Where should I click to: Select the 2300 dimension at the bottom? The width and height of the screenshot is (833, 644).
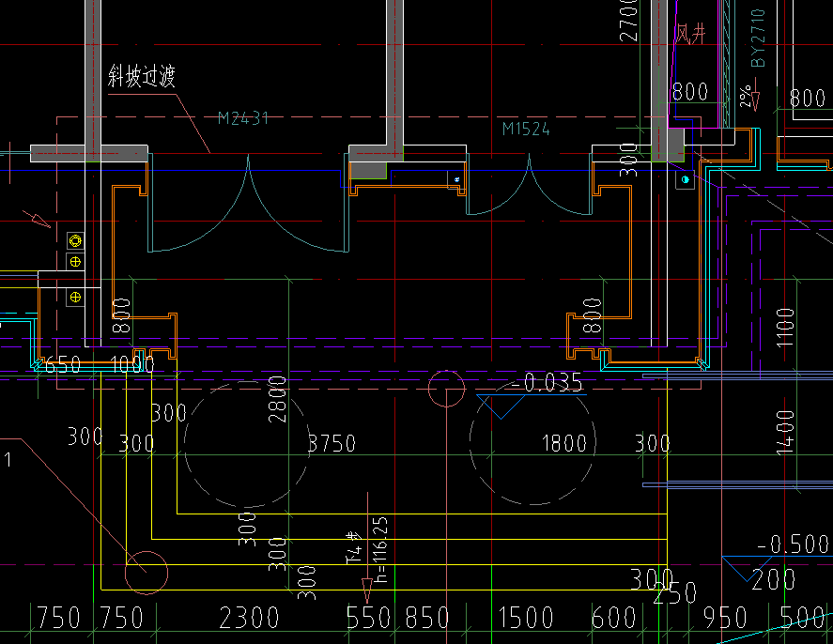(249, 617)
